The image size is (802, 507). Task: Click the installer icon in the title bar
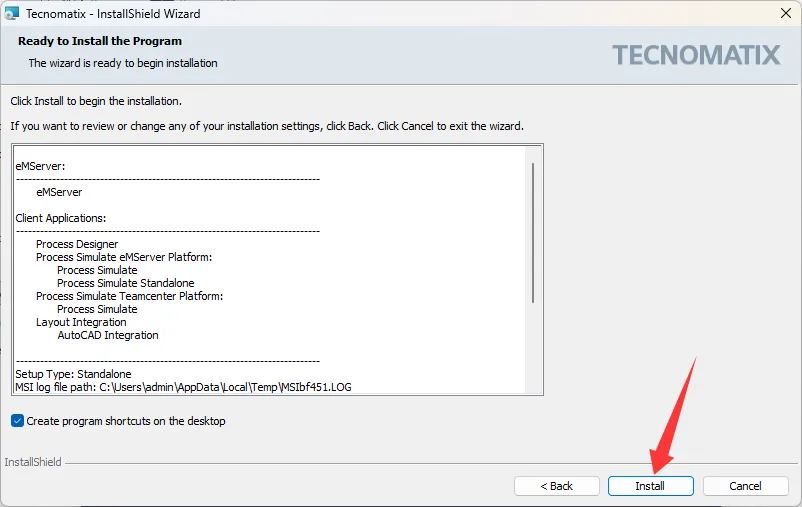tap(12, 14)
